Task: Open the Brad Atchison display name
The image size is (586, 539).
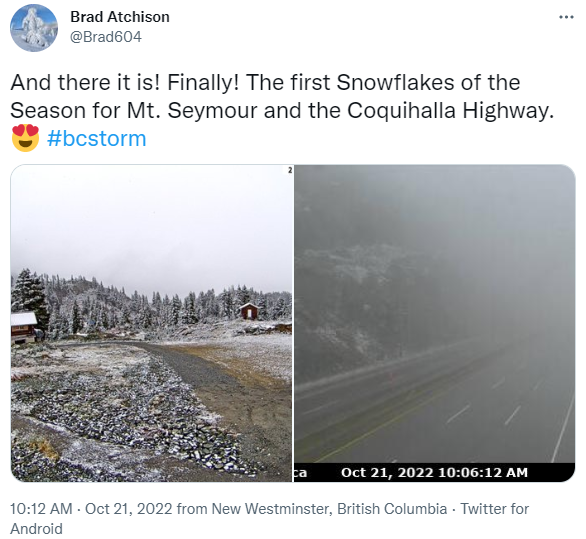Action: [x=120, y=17]
